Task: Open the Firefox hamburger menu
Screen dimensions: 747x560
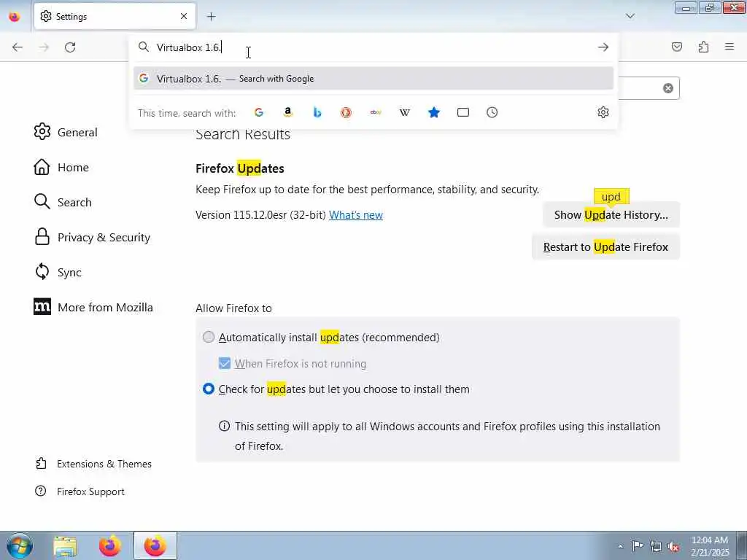Action: (729, 47)
